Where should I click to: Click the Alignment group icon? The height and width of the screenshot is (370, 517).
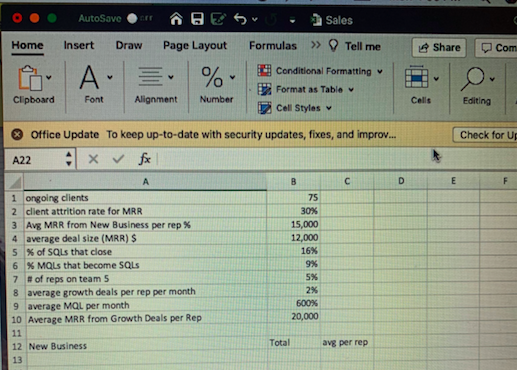150,77
